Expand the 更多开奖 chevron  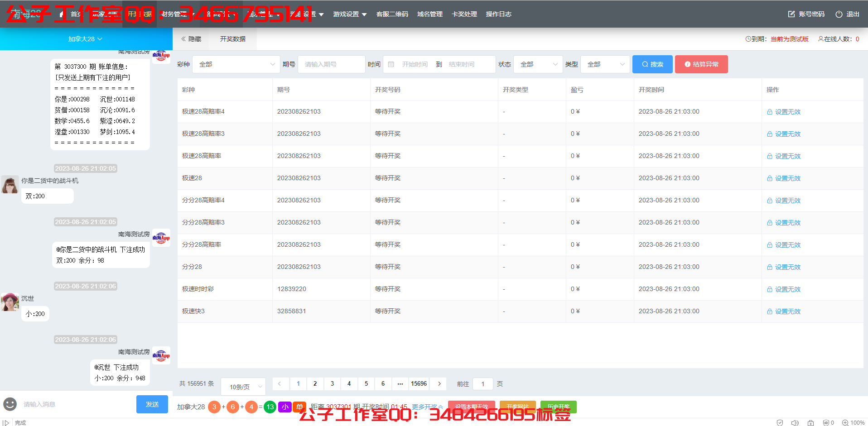(x=440, y=407)
